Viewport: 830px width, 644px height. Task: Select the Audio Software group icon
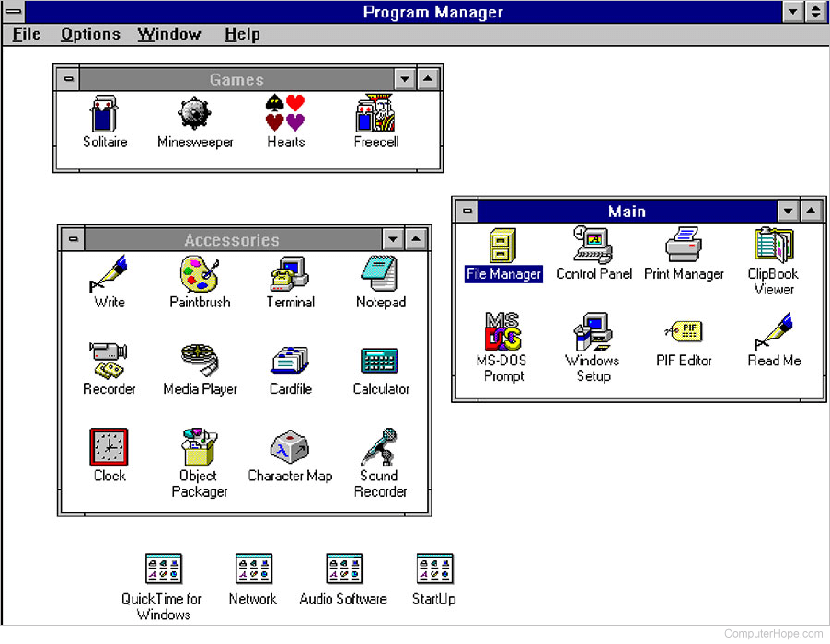coord(344,569)
